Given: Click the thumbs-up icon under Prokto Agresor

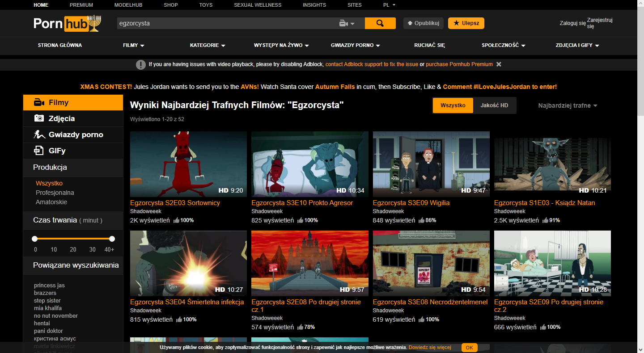Looking at the screenshot, I should click(300, 220).
